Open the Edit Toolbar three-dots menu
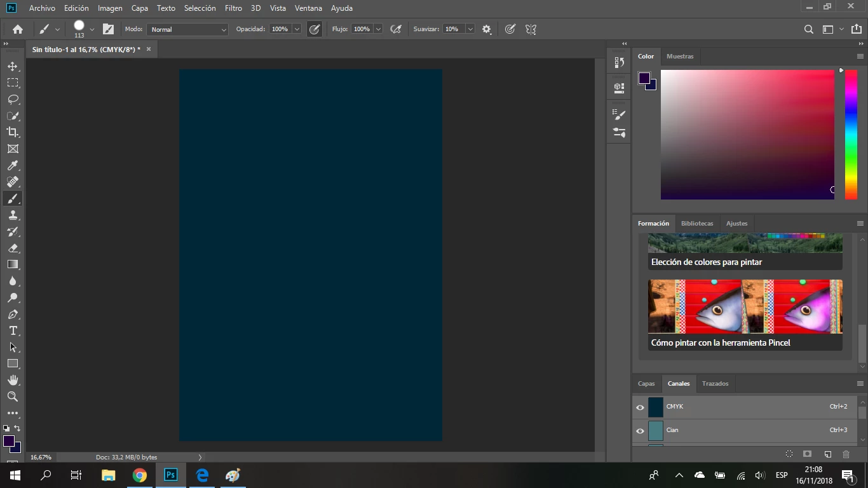Screen dimensions: 868x488 (13, 413)
